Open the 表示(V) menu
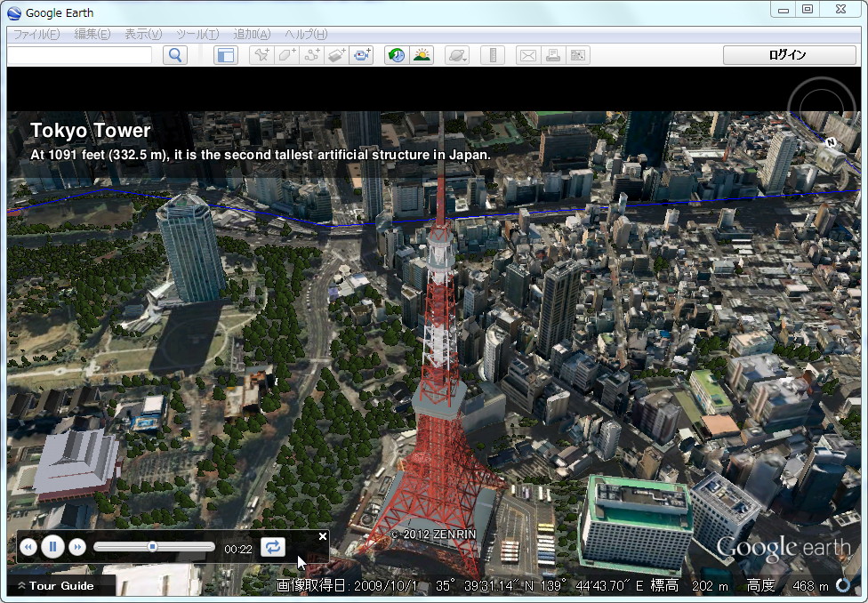The image size is (868, 603). point(143,35)
